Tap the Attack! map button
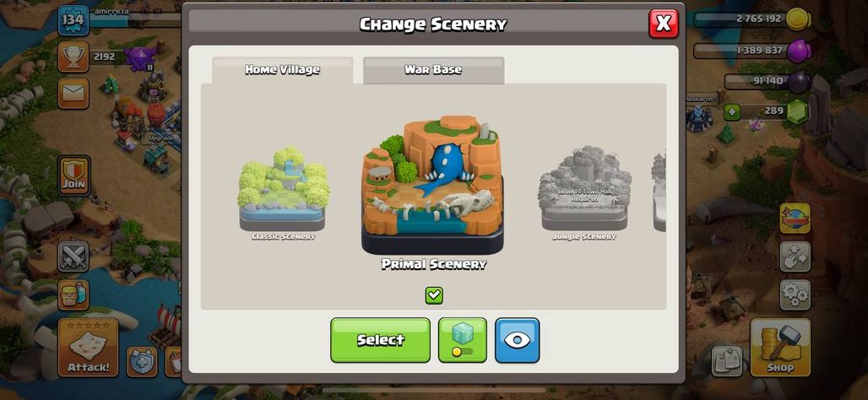Screen dimensions: 868x400 click(x=88, y=348)
